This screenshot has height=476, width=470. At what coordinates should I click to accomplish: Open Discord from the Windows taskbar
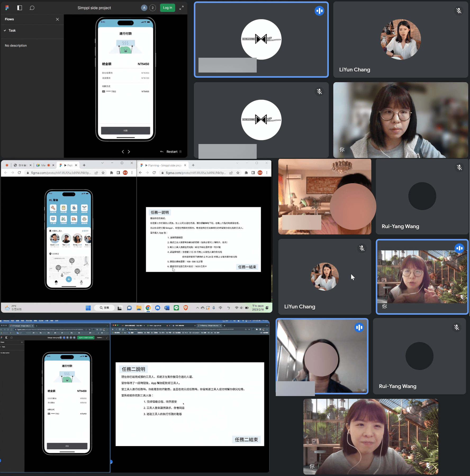[x=158, y=308]
